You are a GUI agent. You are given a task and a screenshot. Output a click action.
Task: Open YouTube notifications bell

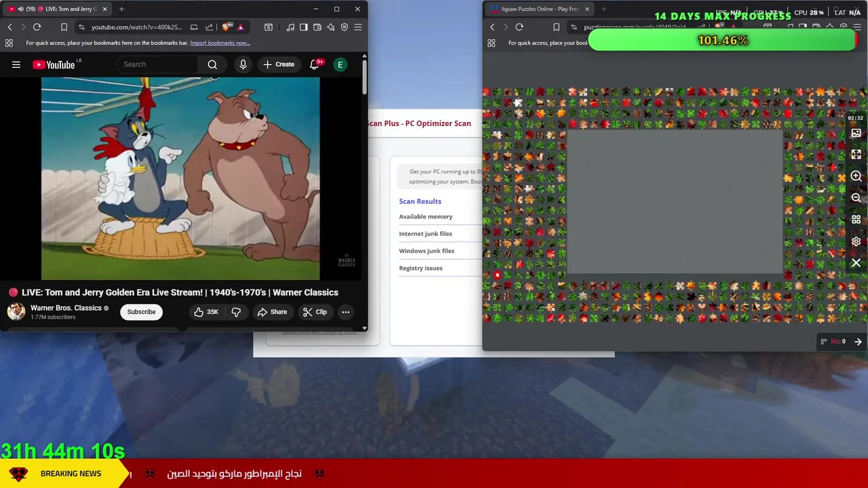(315, 64)
